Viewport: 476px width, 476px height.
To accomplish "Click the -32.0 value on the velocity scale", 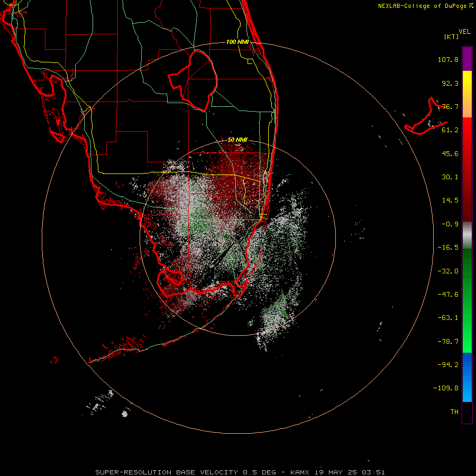I will click(448, 271).
